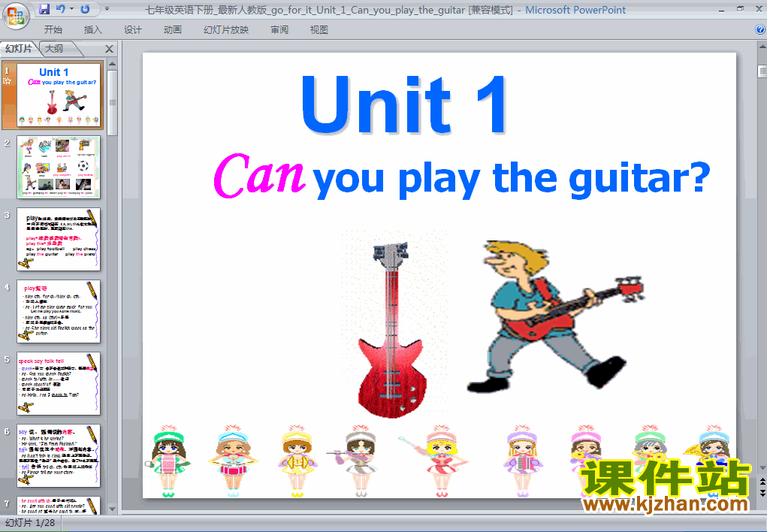
Task: Click the thumbnail pane scrollbar handle
Action: [x=112, y=102]
